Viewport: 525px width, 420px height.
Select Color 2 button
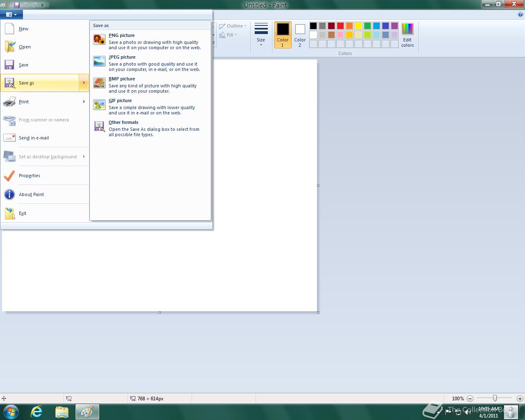point(300,35)
